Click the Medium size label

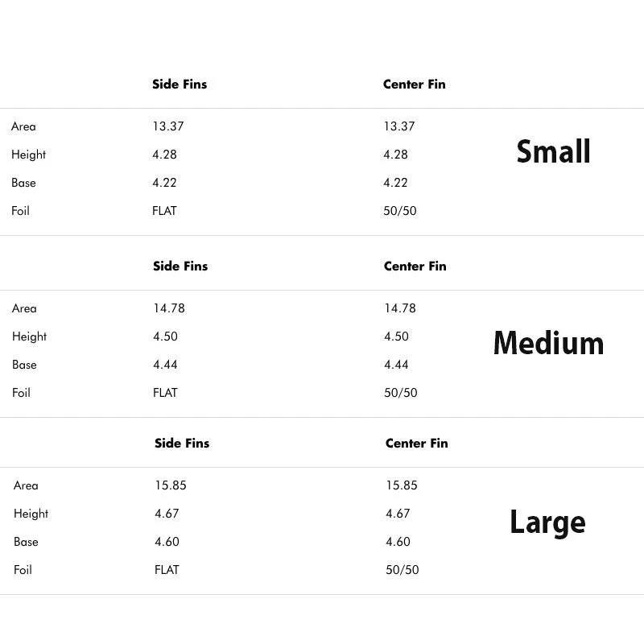[548, 343]
